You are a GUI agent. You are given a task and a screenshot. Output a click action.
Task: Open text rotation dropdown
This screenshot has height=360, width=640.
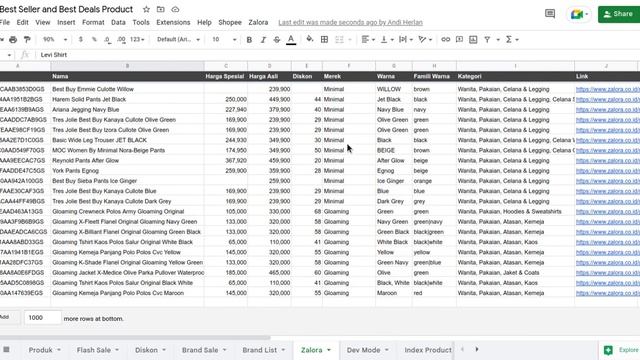[x=425, y=40]
